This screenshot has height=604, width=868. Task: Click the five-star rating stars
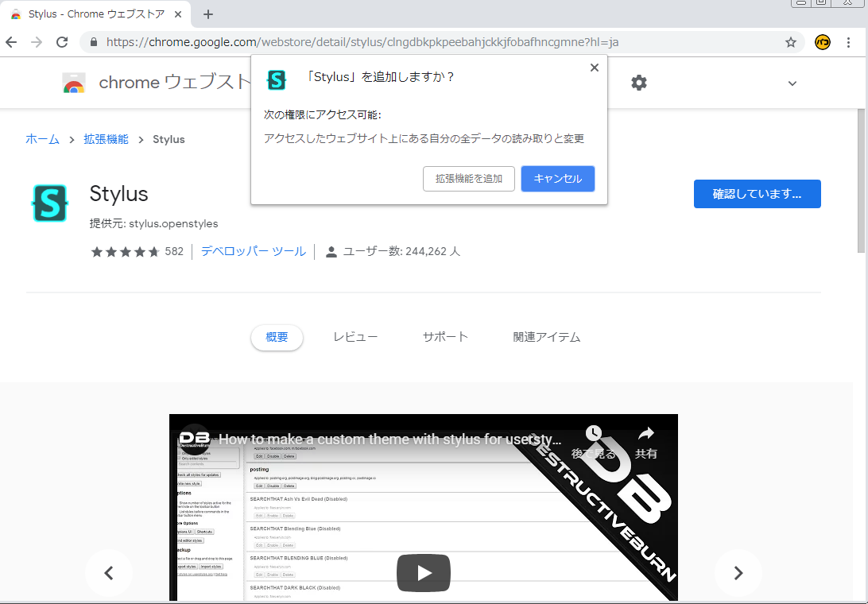pos(125,252)
